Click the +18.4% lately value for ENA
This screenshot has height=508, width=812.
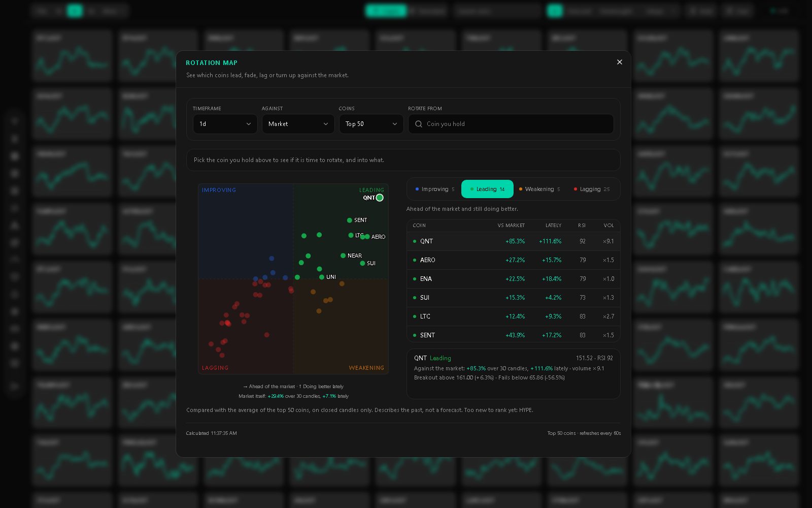pos(552,279)
